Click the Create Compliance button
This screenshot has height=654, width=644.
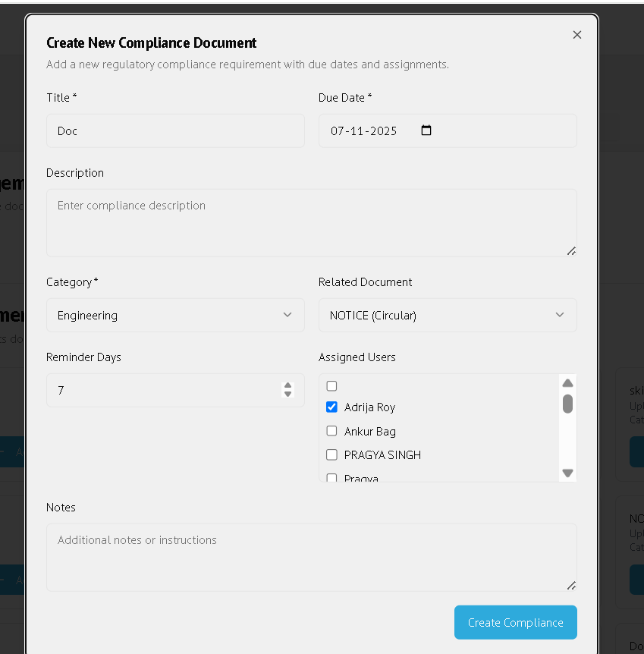click(516, 622)
